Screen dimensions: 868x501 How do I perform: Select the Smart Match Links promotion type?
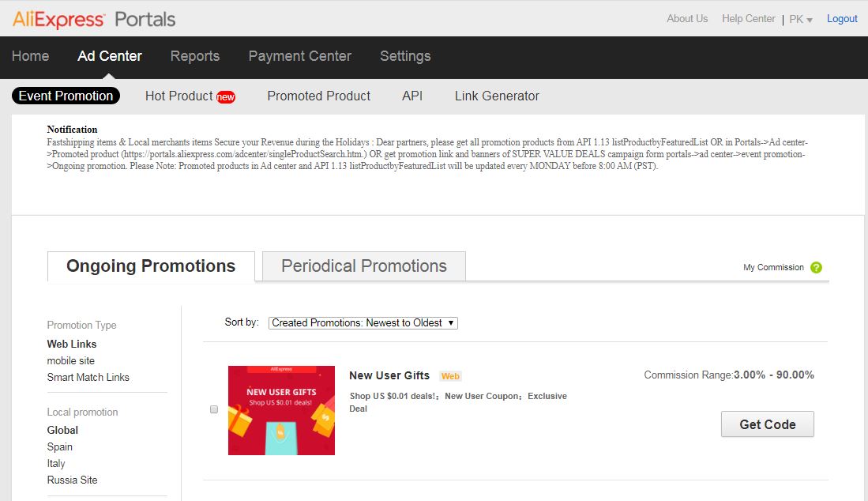coord(88,377)
